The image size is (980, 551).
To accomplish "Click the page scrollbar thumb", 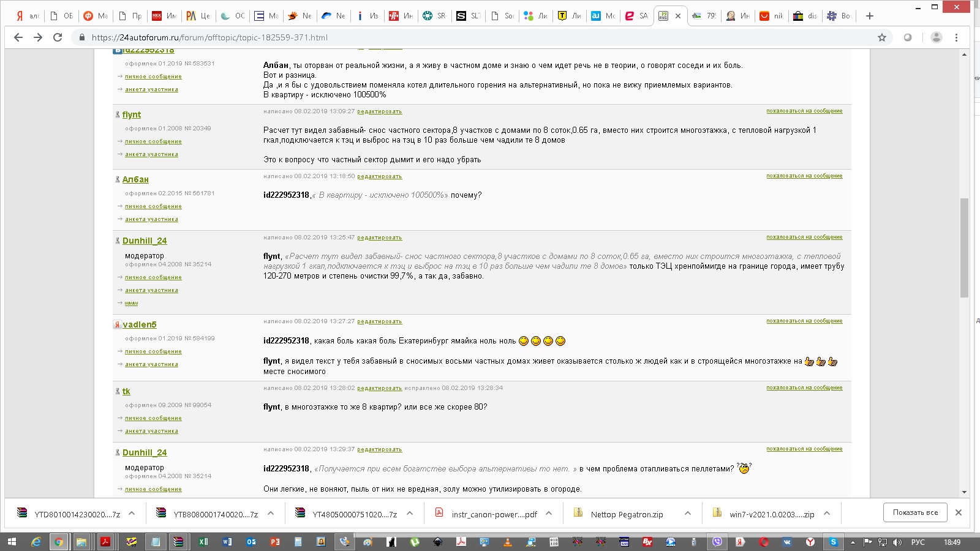I will (964, 247).
